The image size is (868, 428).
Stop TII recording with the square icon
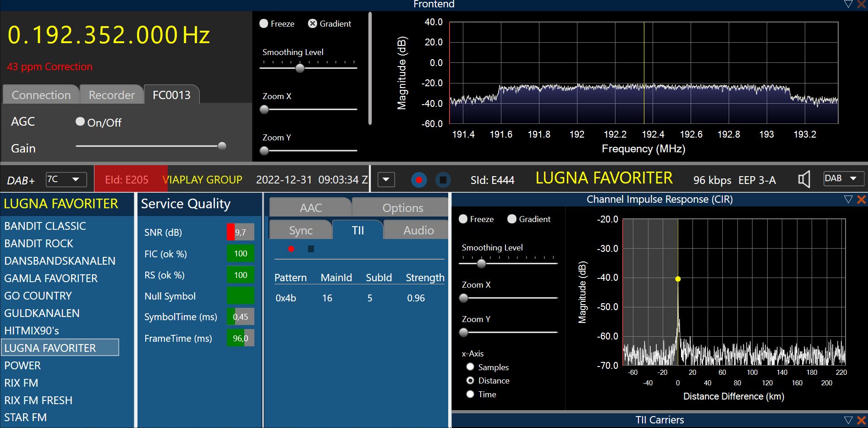[x=311, y=249]
